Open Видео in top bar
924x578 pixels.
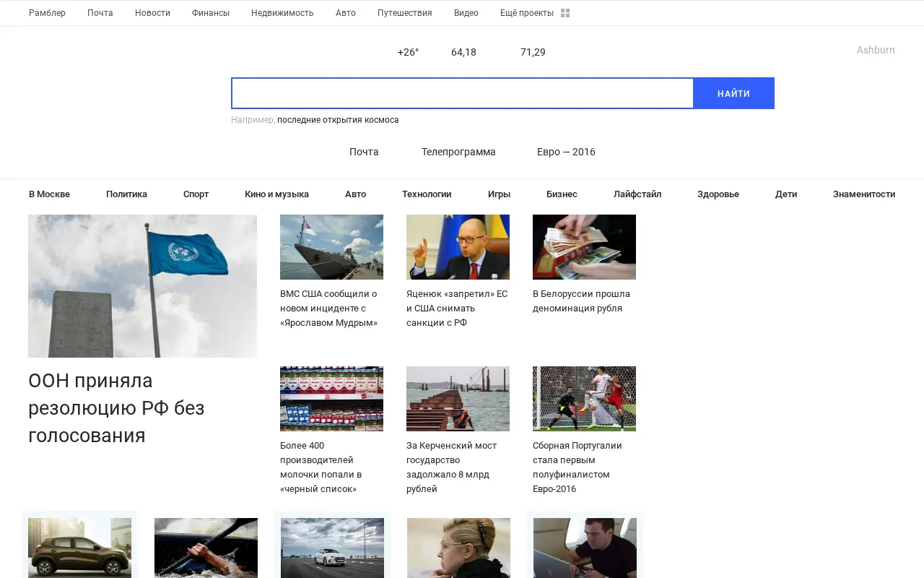coord(466,13)
